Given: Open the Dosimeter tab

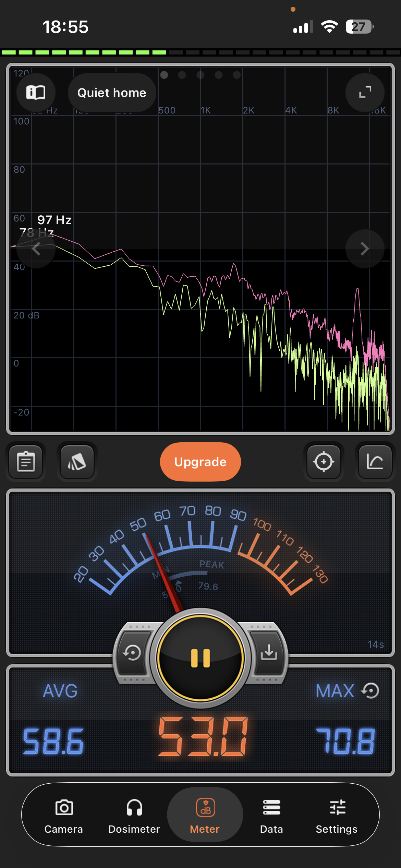Looking at the screenshot, I should tap(134, 815).
